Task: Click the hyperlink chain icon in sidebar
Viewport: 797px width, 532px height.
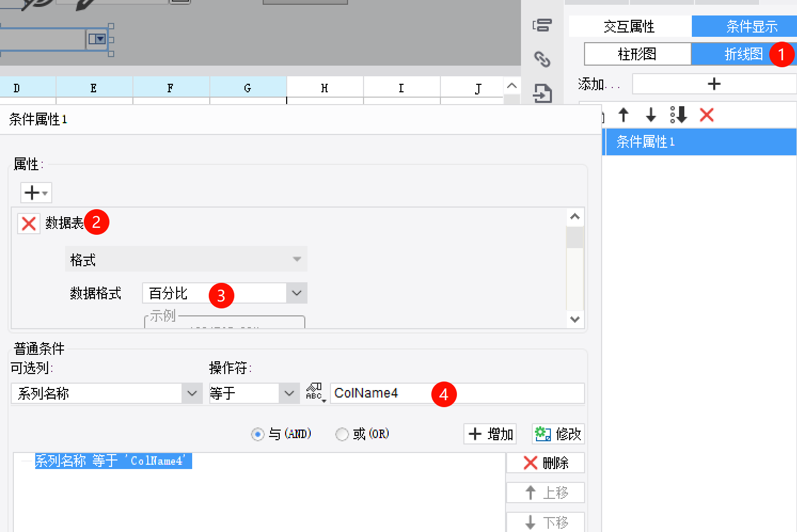Action: (542, 59)
